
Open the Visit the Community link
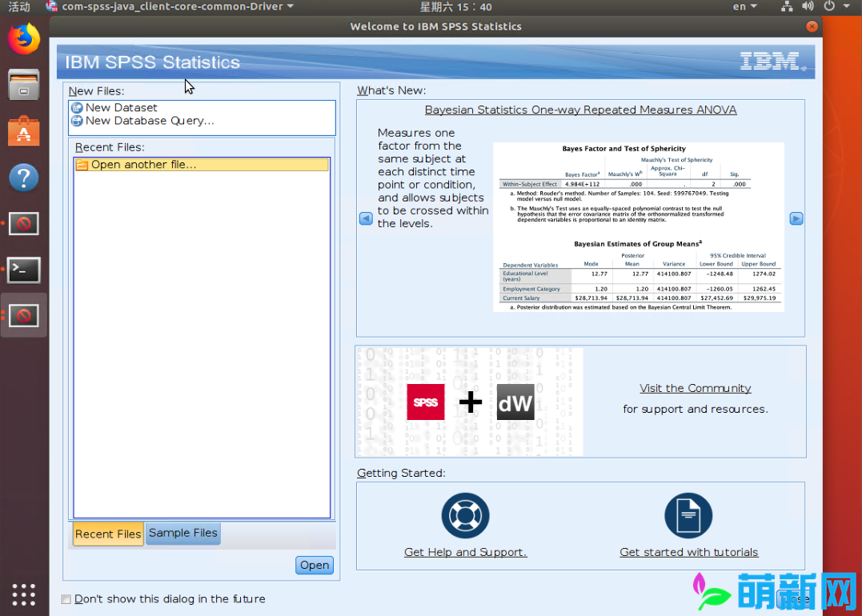click(x=695, y=388)
